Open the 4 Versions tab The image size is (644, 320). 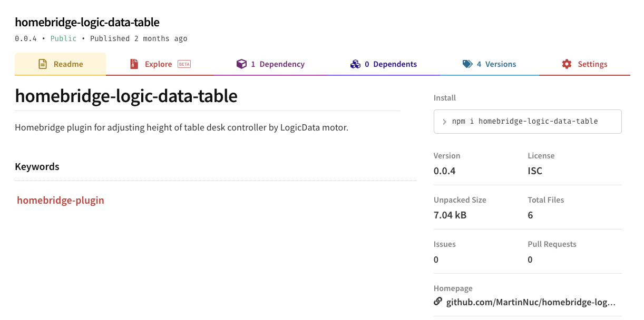click(489, 64)
